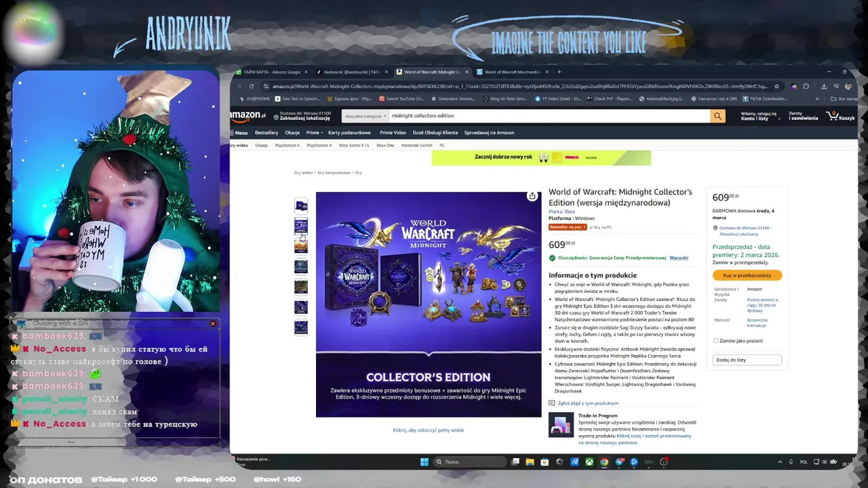868x488 pixels.
Task: Open the Amazon shopping cart (Koszyk)
Action: pyautogui.click(x=841, y=116)
